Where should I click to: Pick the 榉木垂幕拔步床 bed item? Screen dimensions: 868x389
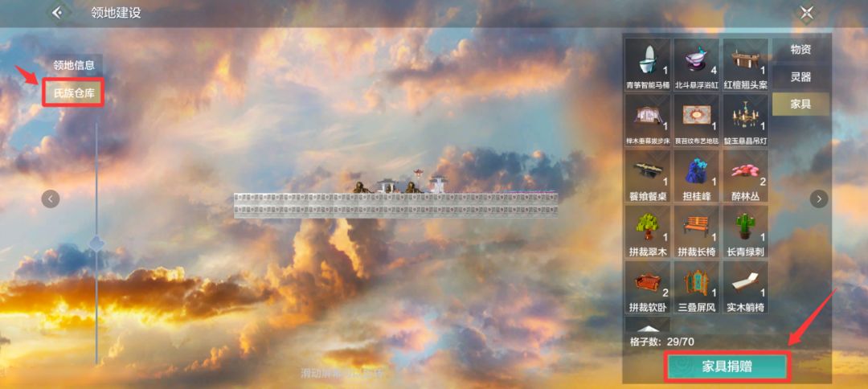click(x=647, y=121)
